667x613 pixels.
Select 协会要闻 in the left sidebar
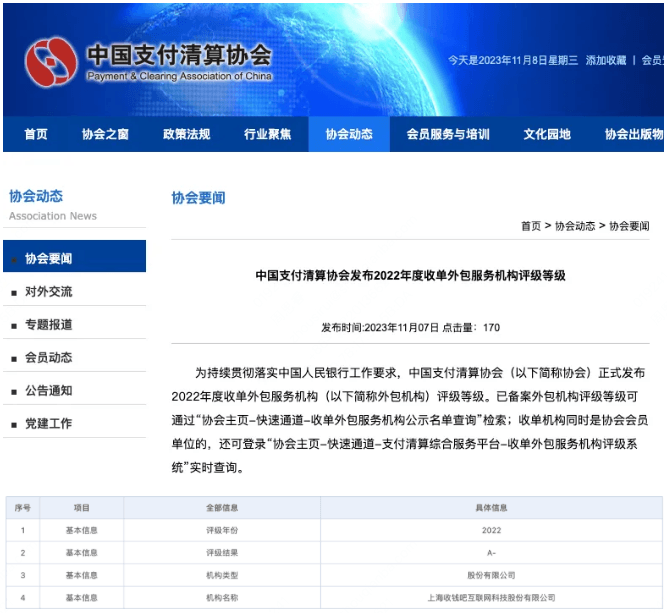[74, 257]
